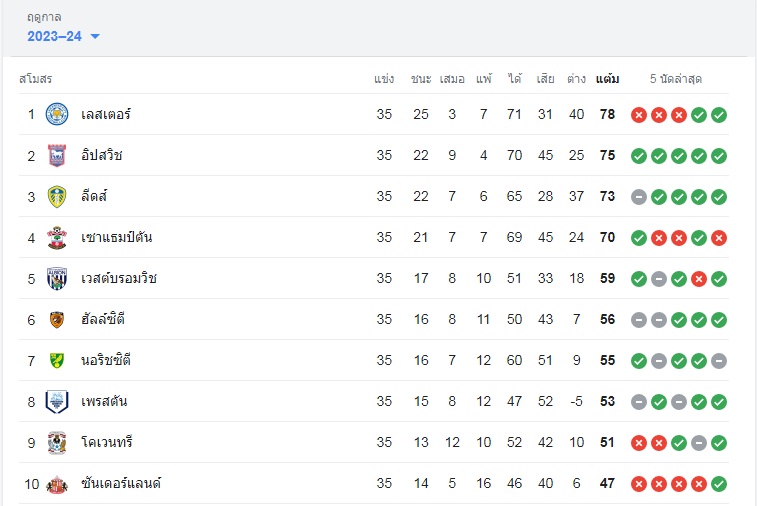Select the เซาแธมป์ตัน team name
This screenshot has height=506, width=757.
[116, 237]
